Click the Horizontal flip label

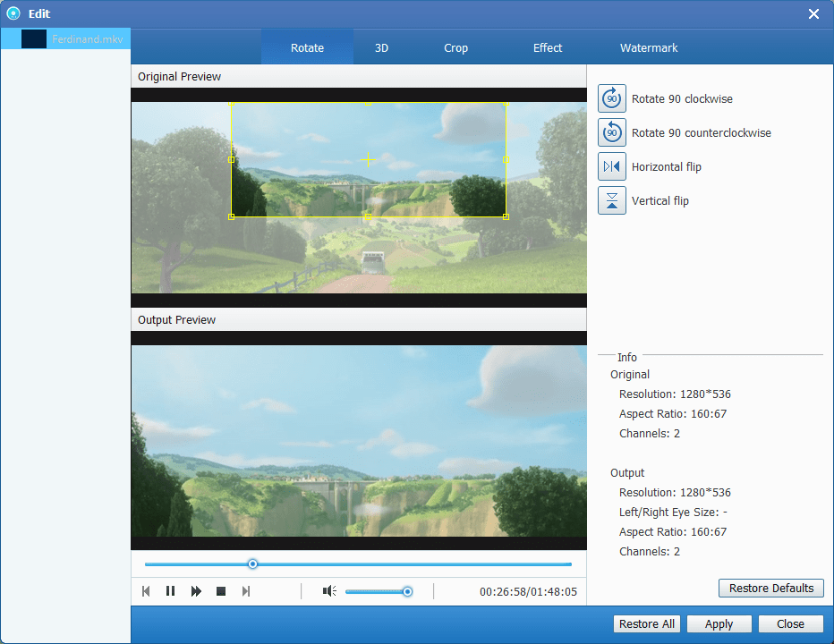pyautogui.click(x=667, y=167)
